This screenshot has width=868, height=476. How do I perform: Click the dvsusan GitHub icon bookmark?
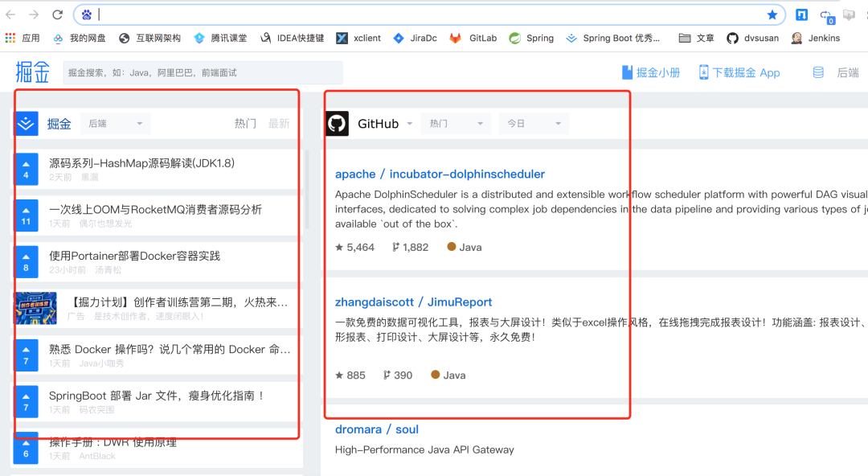pos(732,39)
